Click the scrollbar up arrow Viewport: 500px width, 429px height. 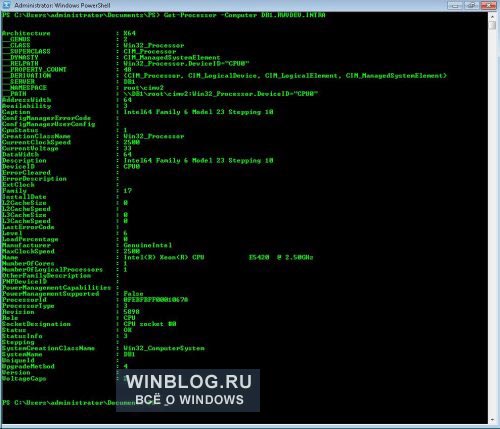(x=492, y=16)
